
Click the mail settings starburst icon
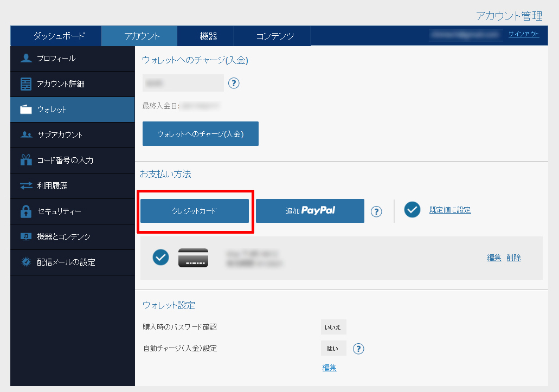(x=26, y=262)
